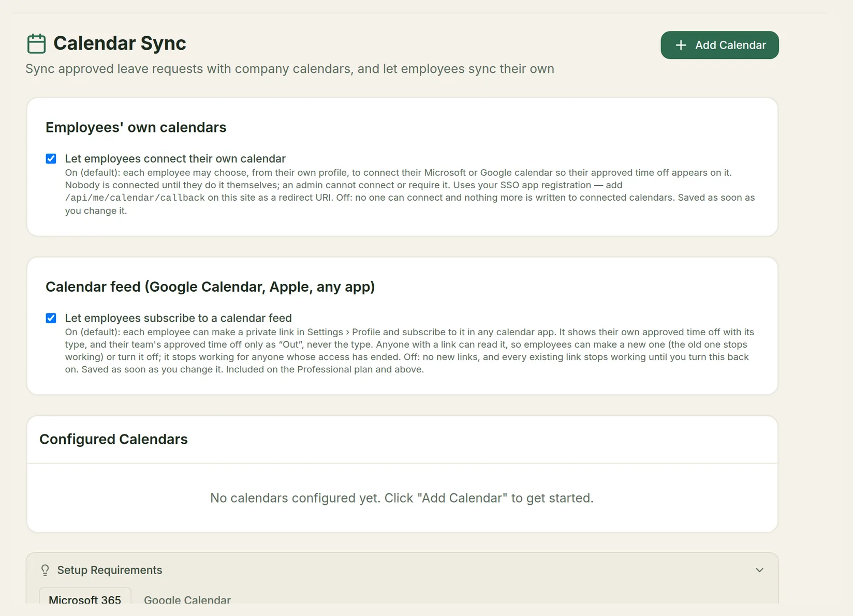
Task: Click the "Sync approved leave requests" subtitle
Action: [x=290, y=69]
